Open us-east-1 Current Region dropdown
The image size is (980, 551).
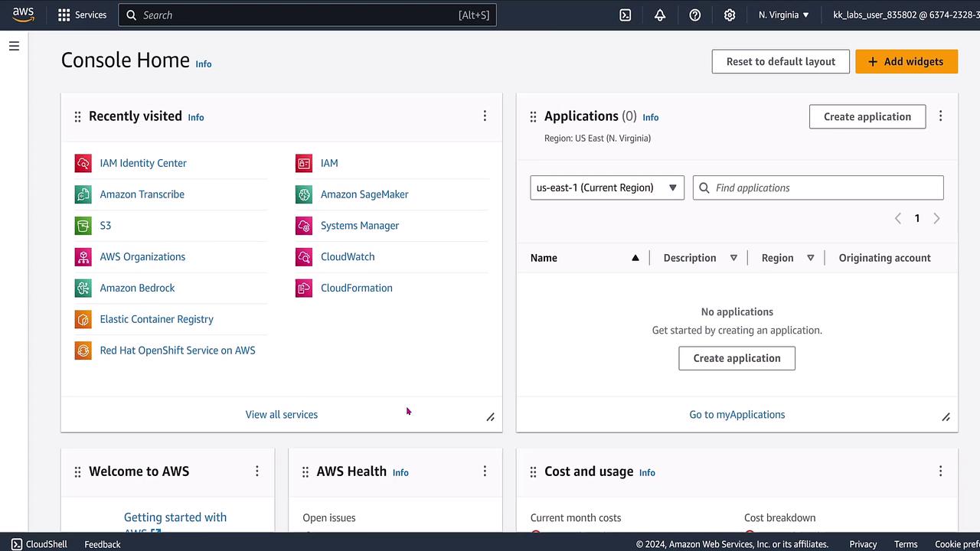click(x=606, y=187)
